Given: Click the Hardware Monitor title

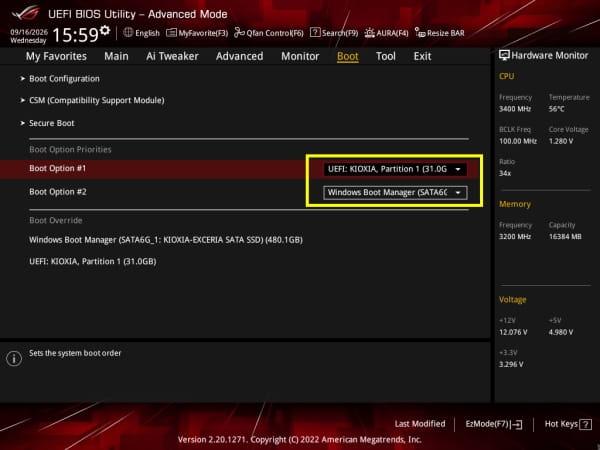Looking at the screenshot, I should coord(550,55).
